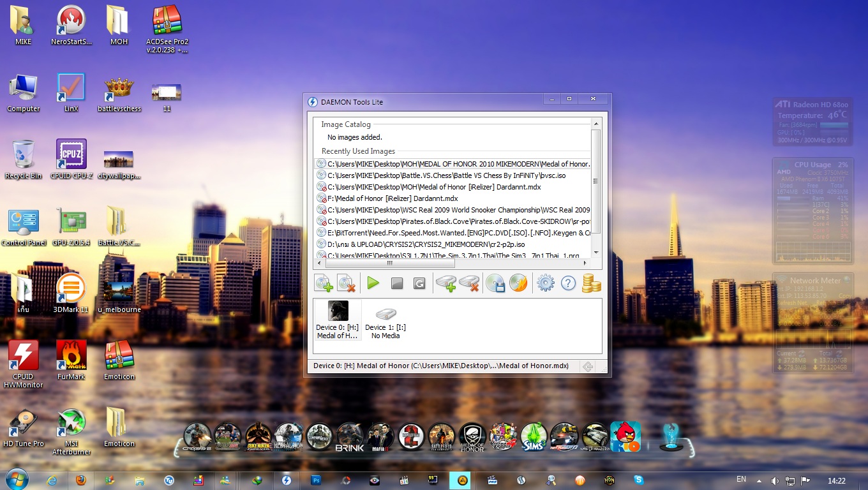Click the Recently Used Images heading
Image resolution: width=868 pixels, height=490 pixels.
click(358, 151)
